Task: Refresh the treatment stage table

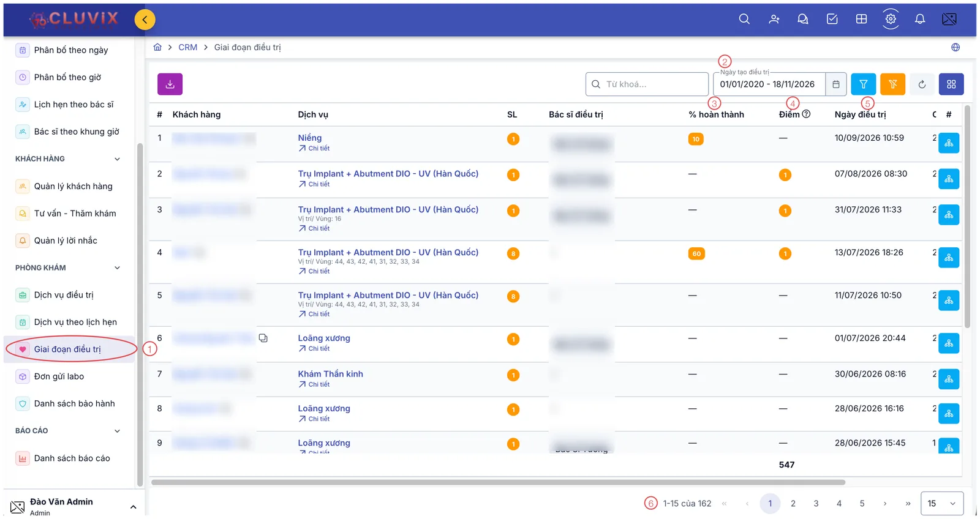Action: pyautogui.click(x=922, y=84)
